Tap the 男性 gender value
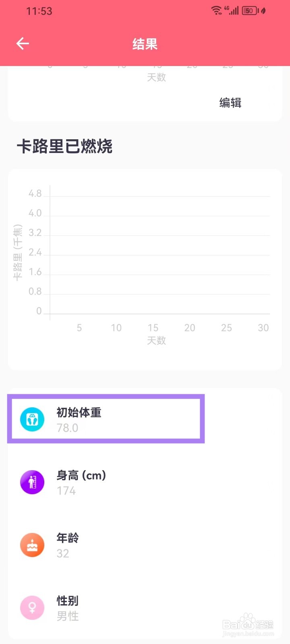The height and width of the screenshot is (644, 290). coord(68,616)
